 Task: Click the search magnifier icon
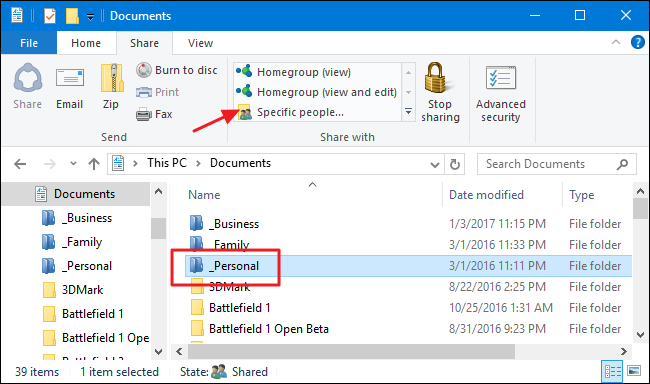pyautogui.click(x=622, y=165)
